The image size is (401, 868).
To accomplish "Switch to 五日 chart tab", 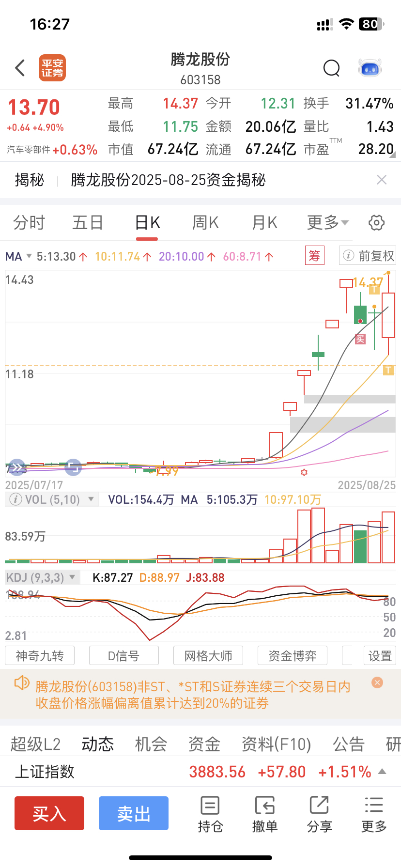I will 88,223.
